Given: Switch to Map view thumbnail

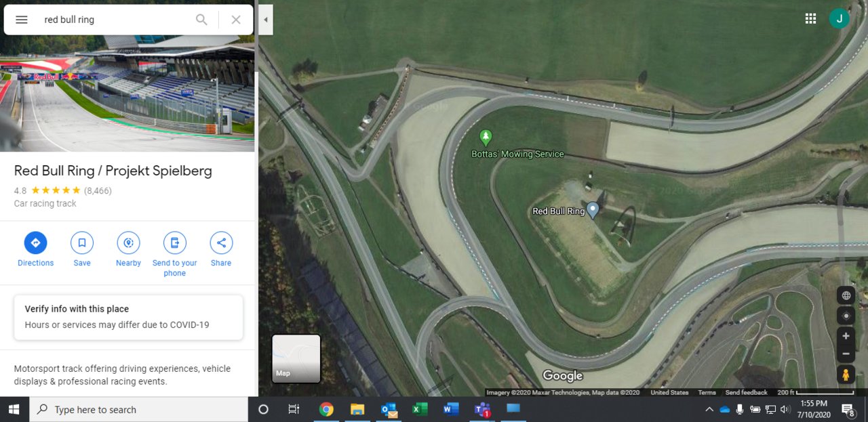Looking at the screenshot, I should 296,358.
